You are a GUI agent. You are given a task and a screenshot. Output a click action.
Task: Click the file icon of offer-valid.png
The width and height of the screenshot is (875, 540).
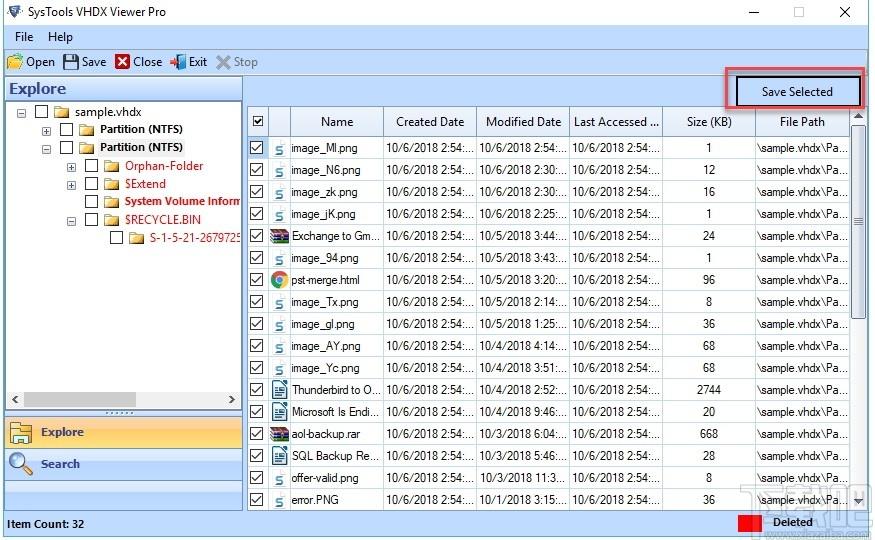pos(279,478)
